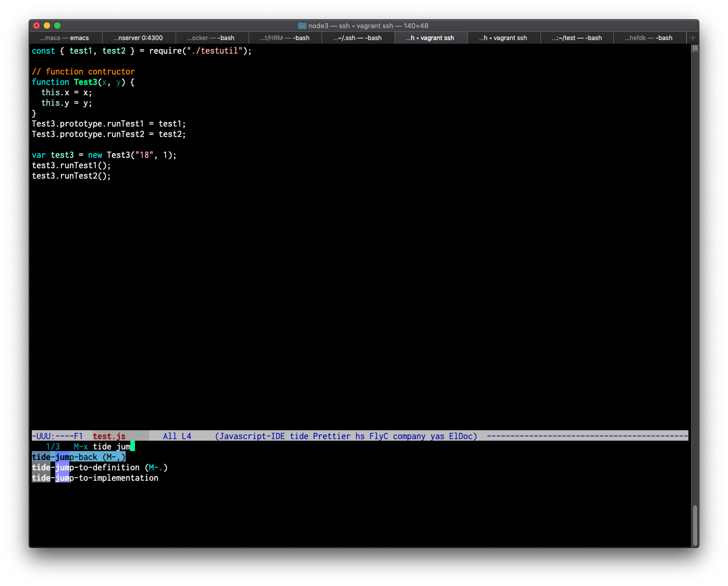Click the terminal scrollbar thumb
This screenshot has width=728, height=586.
[695, 526]
